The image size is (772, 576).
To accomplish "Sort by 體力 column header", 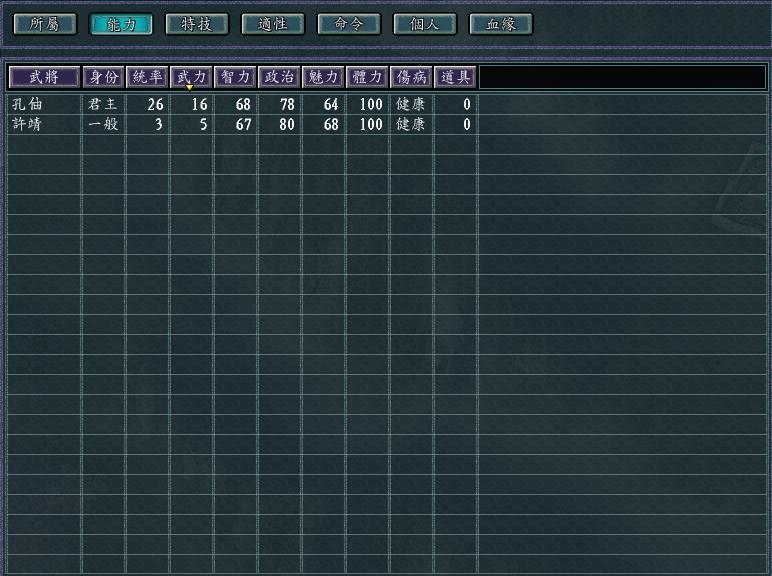I will (x=367, y=77).
